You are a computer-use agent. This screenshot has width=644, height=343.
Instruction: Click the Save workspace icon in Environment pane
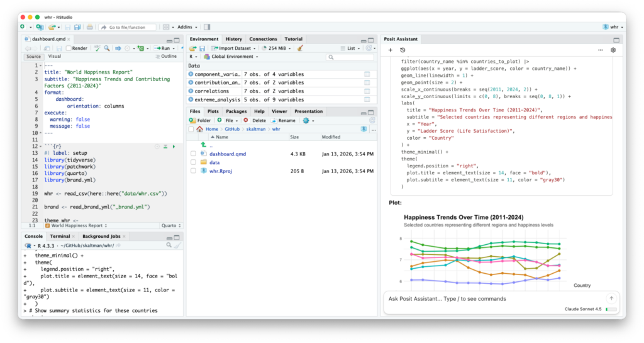point(202,48)
